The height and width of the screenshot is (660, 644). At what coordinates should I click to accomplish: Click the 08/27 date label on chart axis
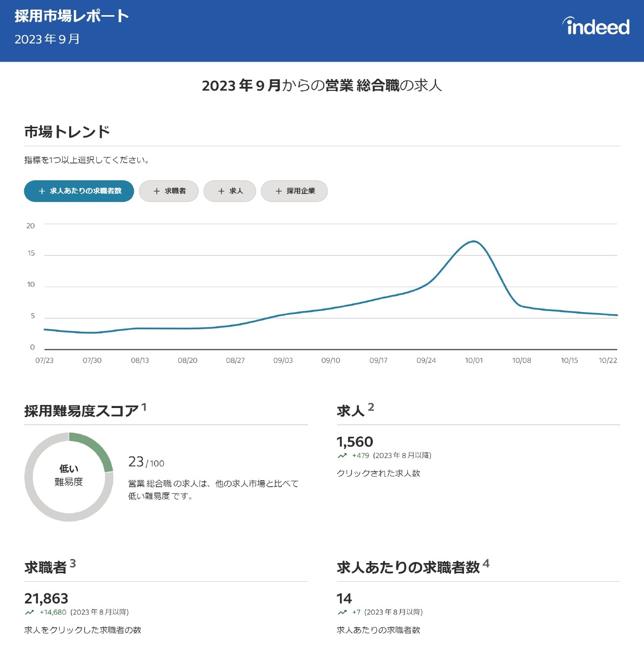[235, 361]
